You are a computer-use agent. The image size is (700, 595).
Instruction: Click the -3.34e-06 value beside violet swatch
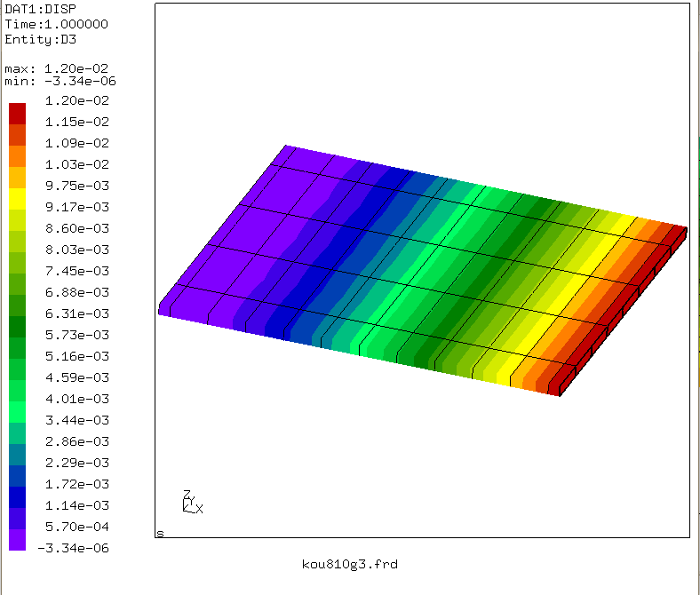[73, 548]
